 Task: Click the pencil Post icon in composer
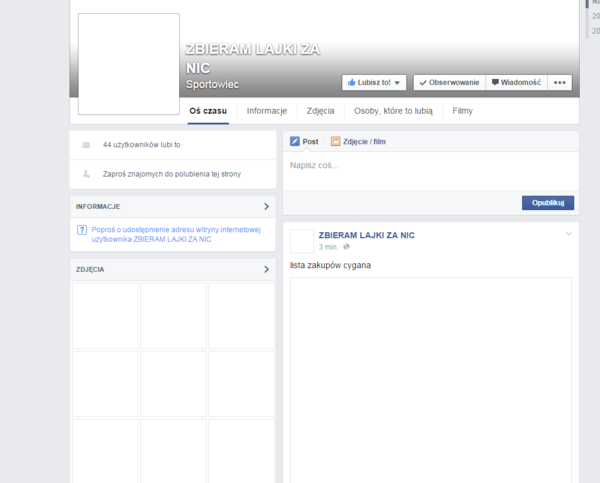(295, 142)
